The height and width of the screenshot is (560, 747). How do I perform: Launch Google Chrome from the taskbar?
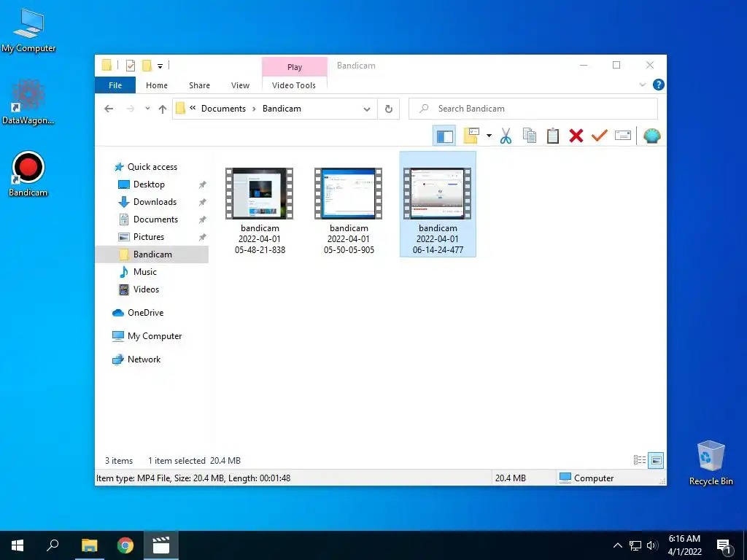125,545
